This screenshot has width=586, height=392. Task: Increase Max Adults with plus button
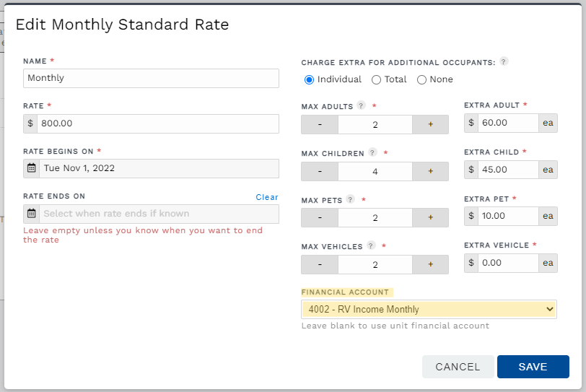[431, 124]
